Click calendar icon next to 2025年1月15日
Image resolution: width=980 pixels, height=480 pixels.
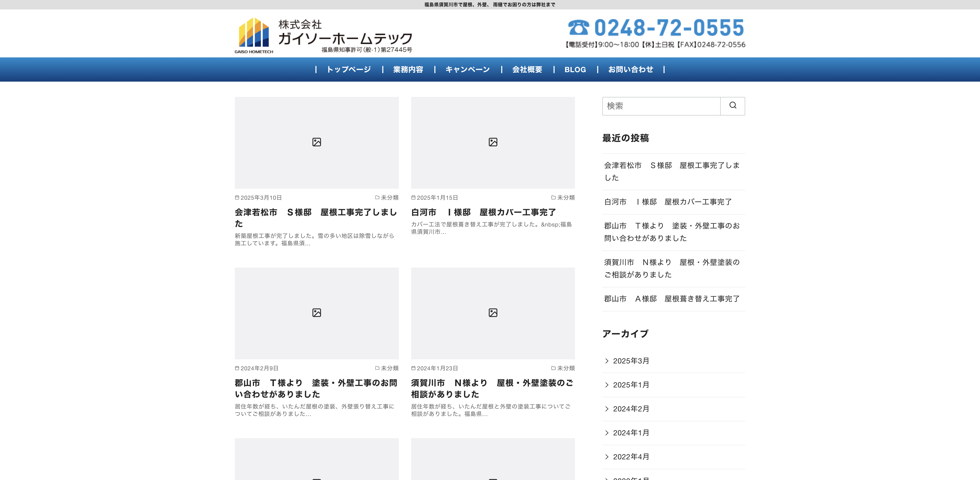pos(413,198)
